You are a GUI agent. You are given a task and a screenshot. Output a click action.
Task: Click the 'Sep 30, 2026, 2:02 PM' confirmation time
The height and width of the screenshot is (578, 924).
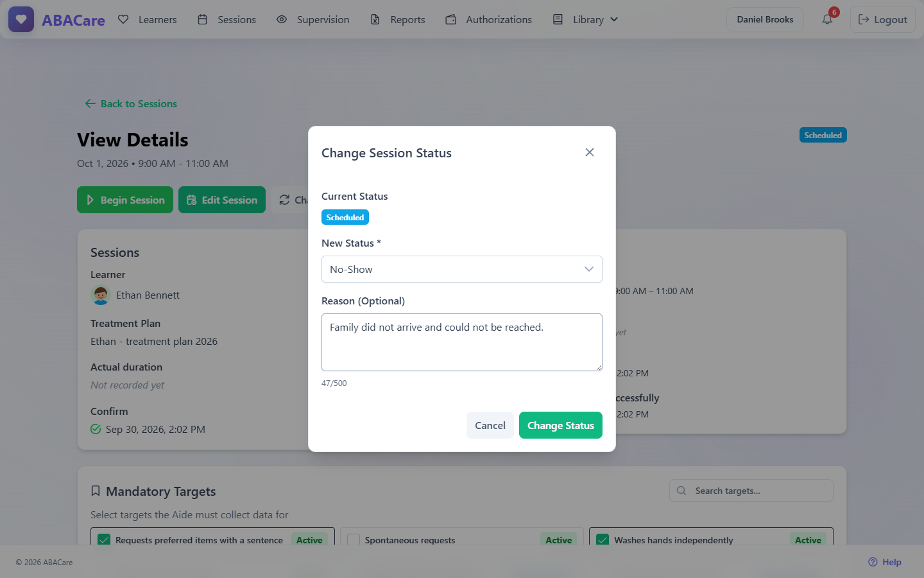pos(155,429)
